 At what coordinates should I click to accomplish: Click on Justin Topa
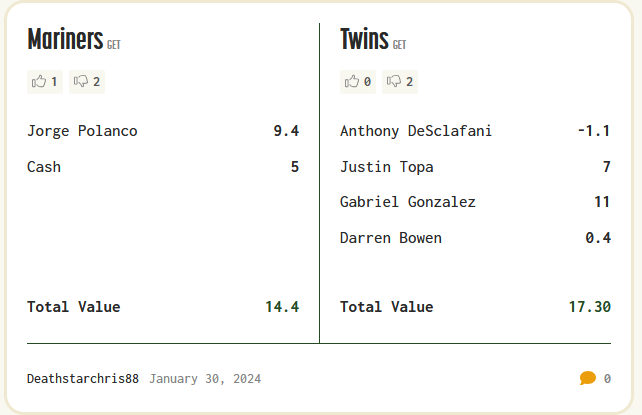click(387, 167)
